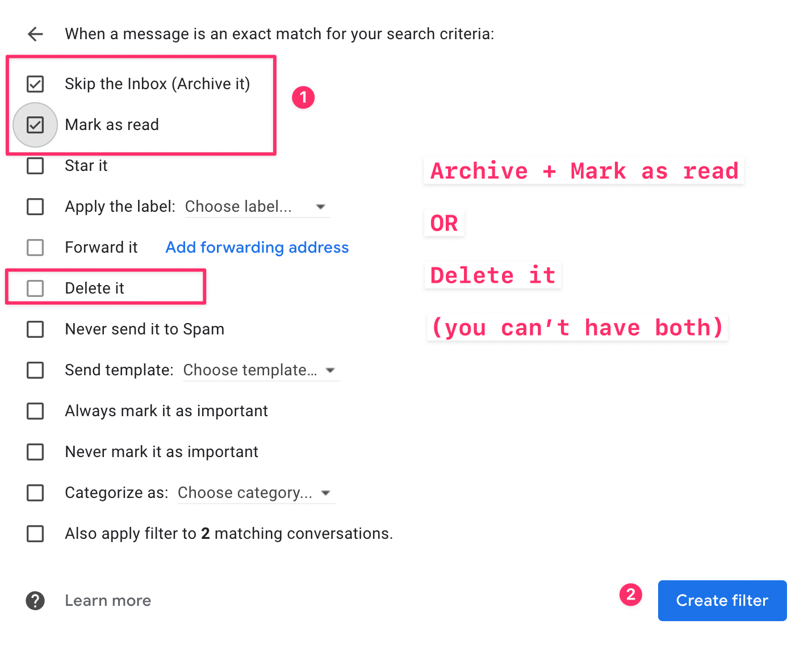This screenshot has width=812, height=645.
Task: Enable the Star it checkbox
Action: (35, 166)
